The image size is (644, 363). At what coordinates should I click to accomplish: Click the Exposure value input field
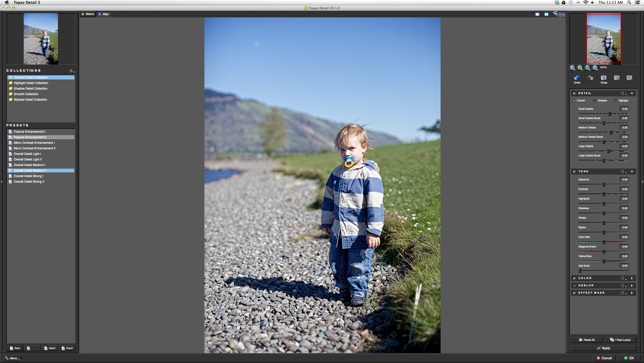point(624,180)
